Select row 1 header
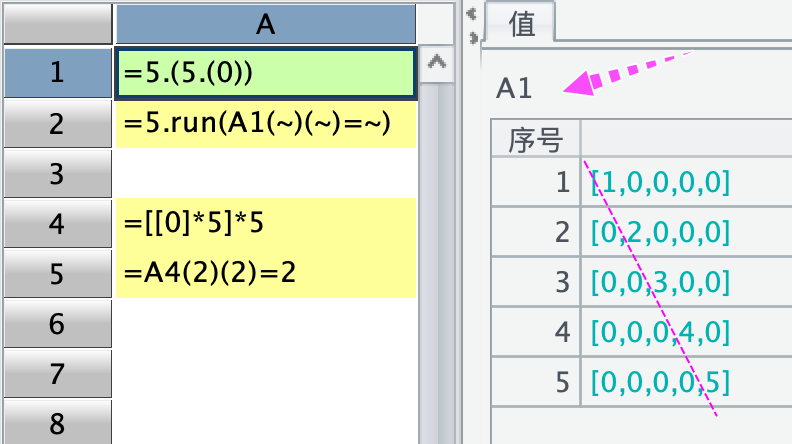 58,72
